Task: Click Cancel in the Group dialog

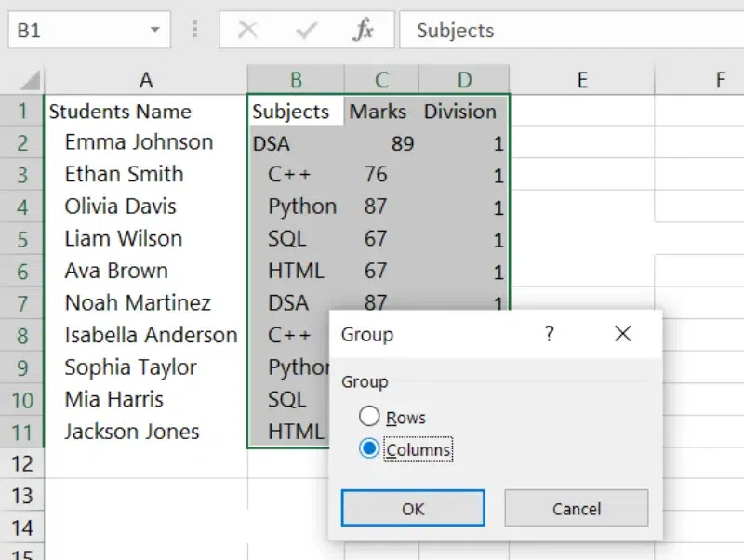Action: (x=576, y=509)
